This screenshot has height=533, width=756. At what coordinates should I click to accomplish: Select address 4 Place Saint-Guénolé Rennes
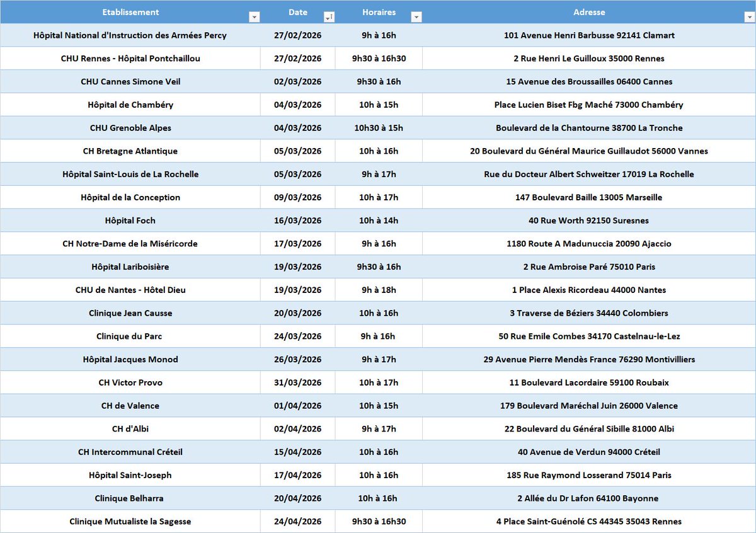coord(589,522)
